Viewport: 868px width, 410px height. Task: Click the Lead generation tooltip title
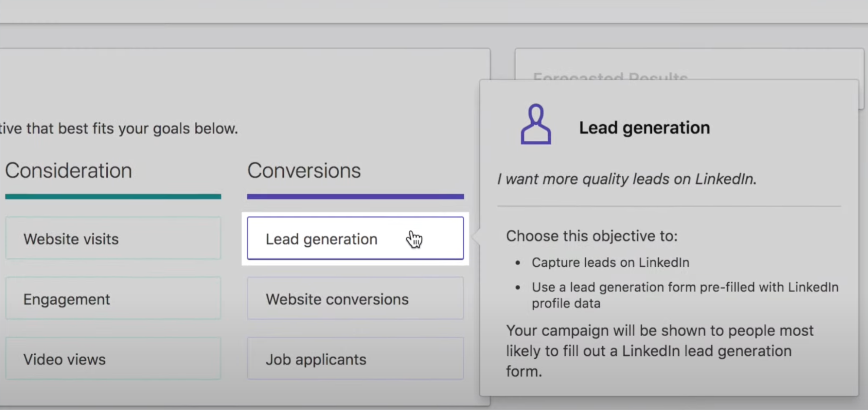coord(644,128)
